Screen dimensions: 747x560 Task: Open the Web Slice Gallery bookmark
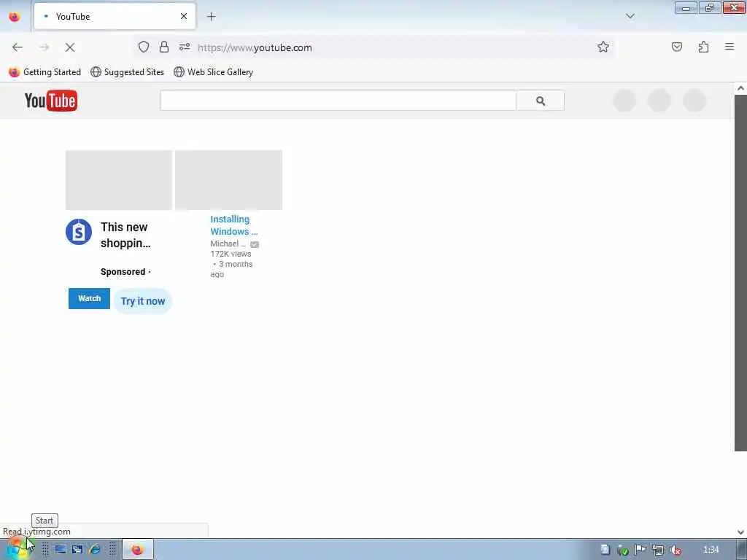[214, 72]
